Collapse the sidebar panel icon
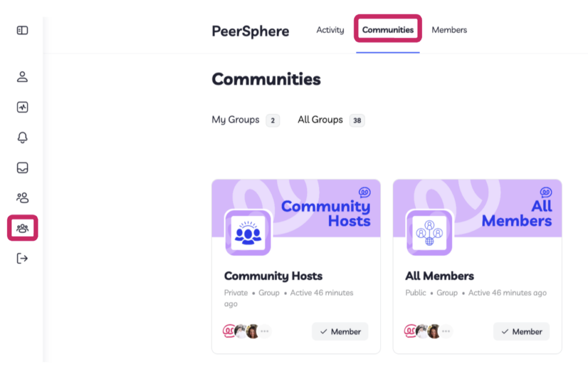The image size is (588, 392). coord(22,30)
